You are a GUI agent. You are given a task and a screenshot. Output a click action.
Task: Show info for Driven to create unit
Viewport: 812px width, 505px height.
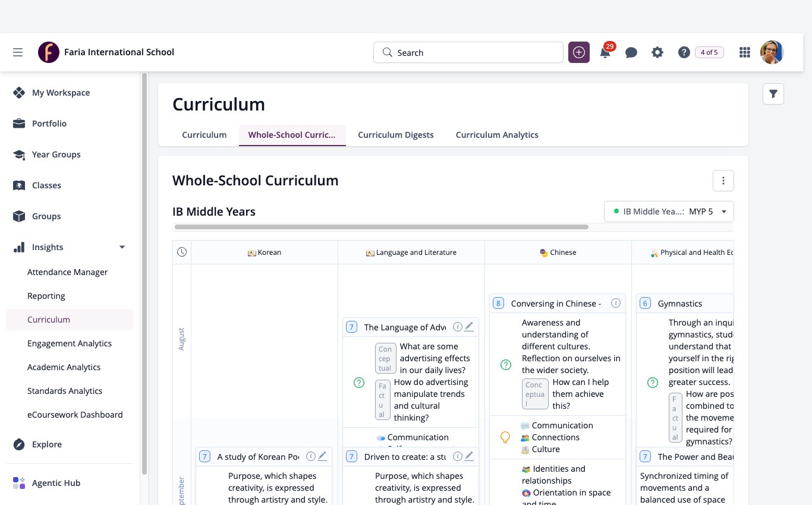[x=458, y=456]
